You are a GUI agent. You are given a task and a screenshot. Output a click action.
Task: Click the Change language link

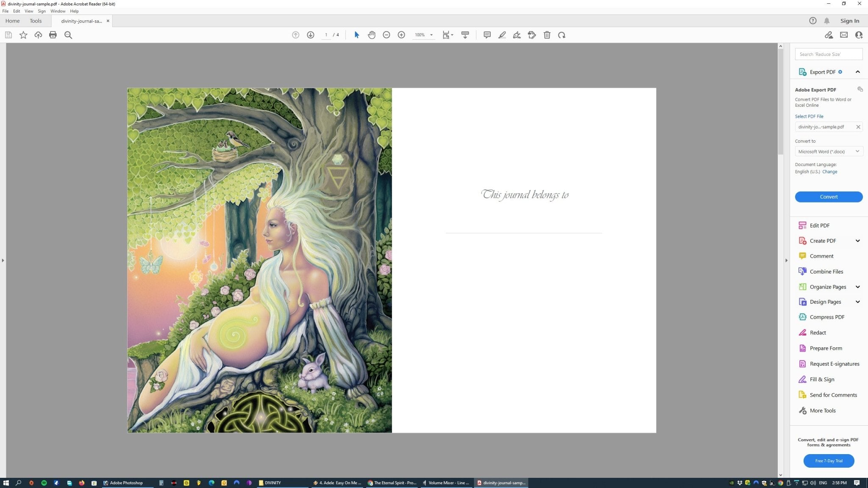pyautogui.click(x=829, y=172)
